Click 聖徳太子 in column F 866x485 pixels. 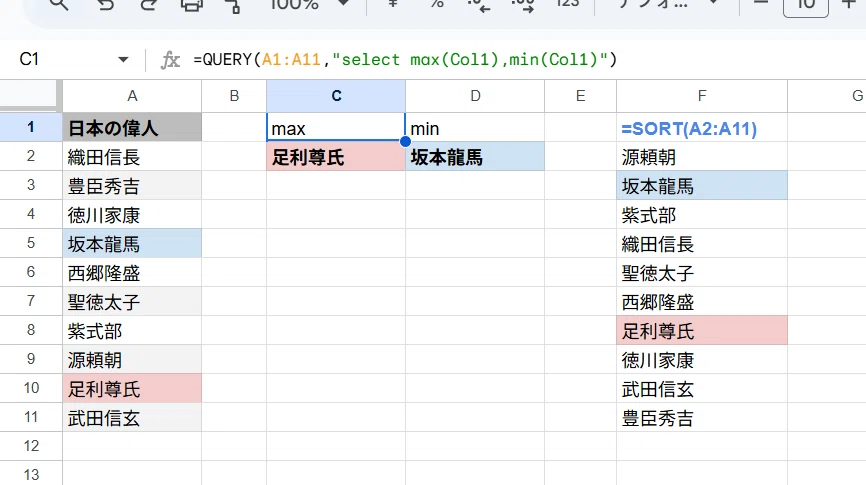(x=702, y=272)
